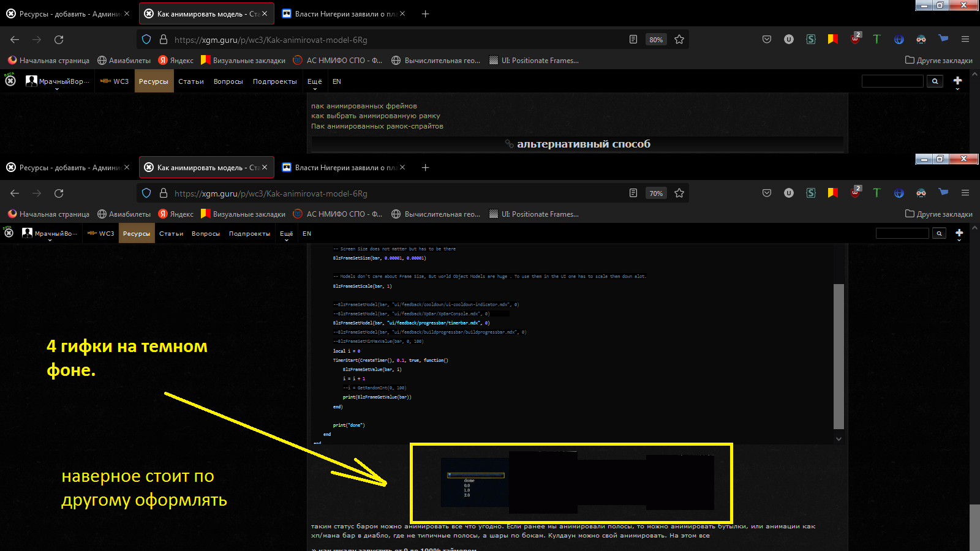Open the round U extension in upper window

click(x=789, y=40)
